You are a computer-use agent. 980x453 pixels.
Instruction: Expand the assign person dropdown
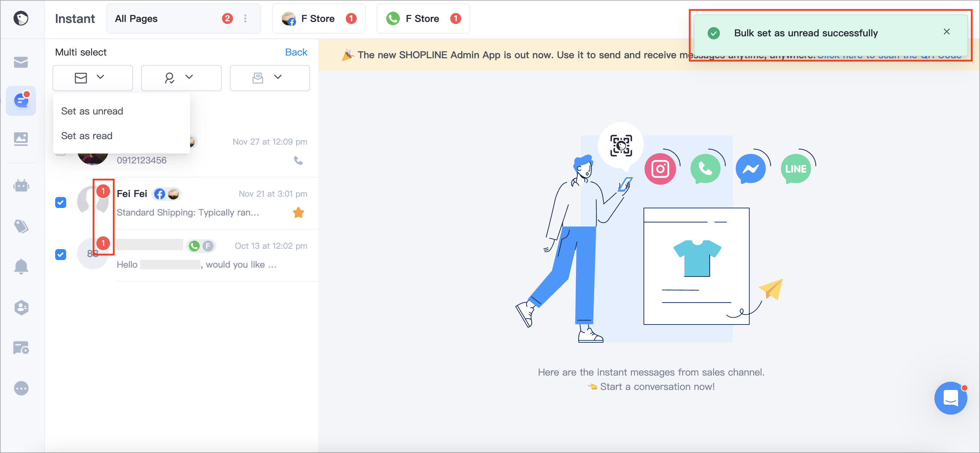(181, 77)
